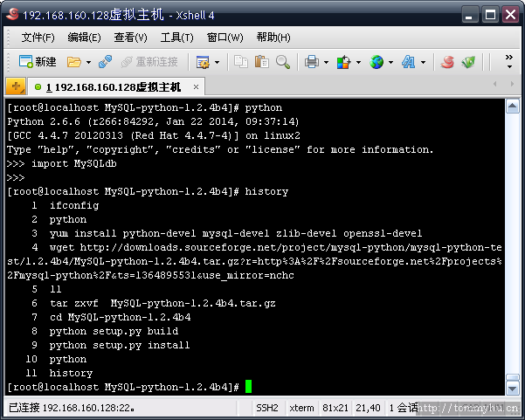The image size is (525, 420).
Task: Open the 工具(T) Tools menu
Action: [176, 38]
